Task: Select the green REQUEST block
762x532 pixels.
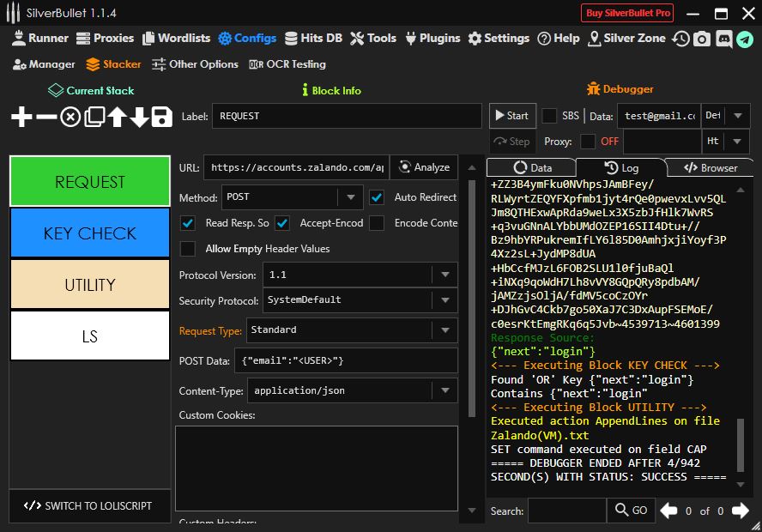Action: coord(90,182)
